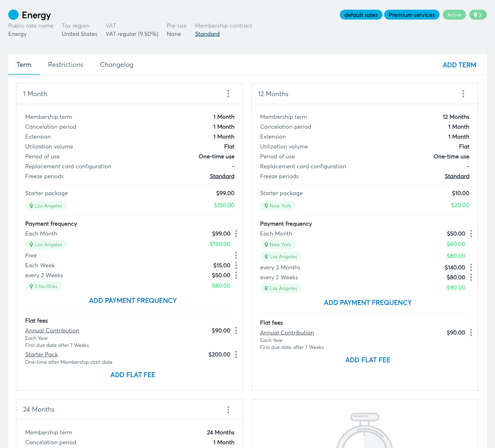
Task: Open the Standard freeze periods link in 1 Month
Action: pyautogui.click(x=222, y=176)
